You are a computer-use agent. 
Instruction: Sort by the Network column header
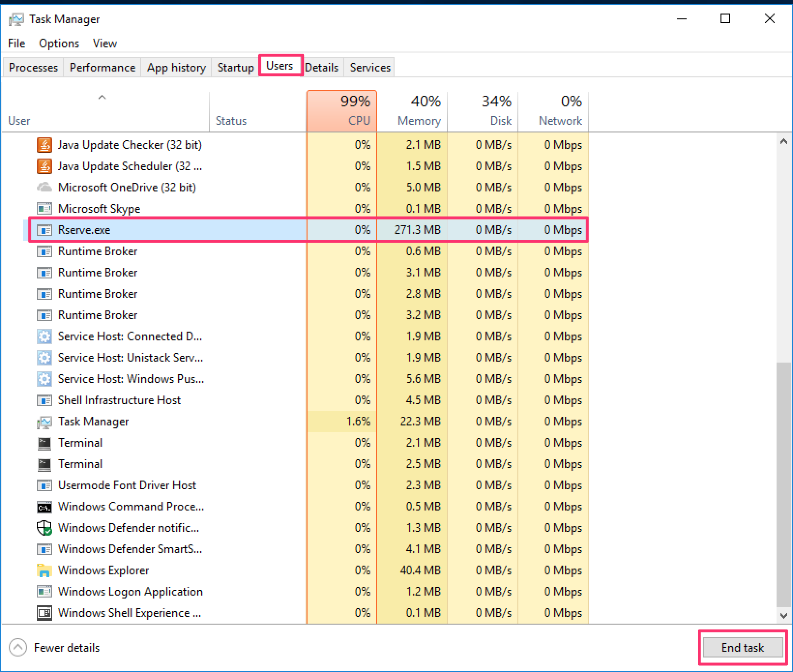[x=553, y=112]
